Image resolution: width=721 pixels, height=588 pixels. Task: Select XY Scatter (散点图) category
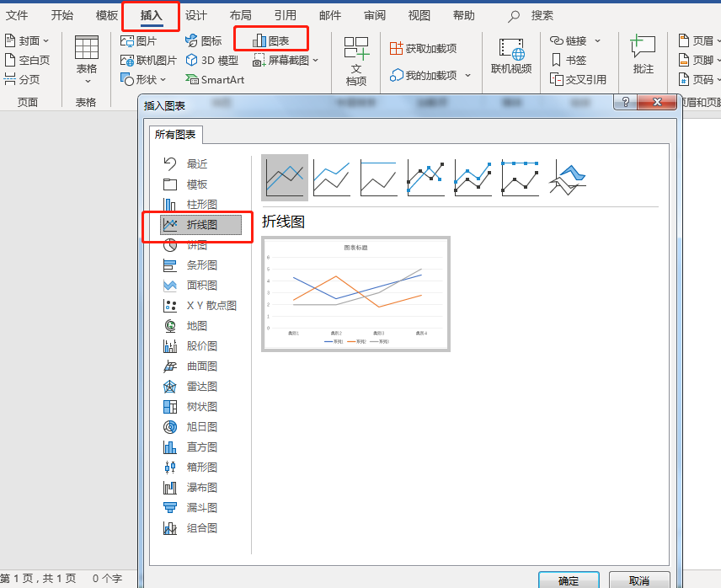[x=200, y=306]
